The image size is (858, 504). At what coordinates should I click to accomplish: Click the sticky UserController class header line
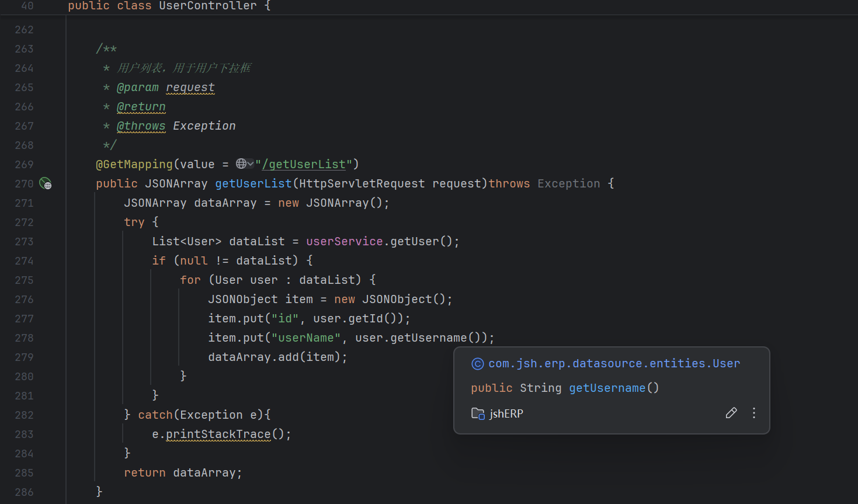pos(169,6)
